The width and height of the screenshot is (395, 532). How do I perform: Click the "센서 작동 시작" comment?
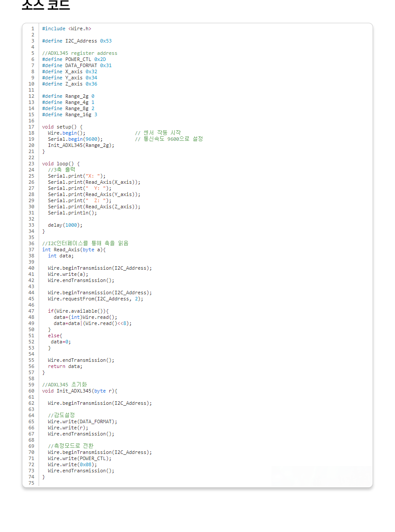tap(158, 133)
